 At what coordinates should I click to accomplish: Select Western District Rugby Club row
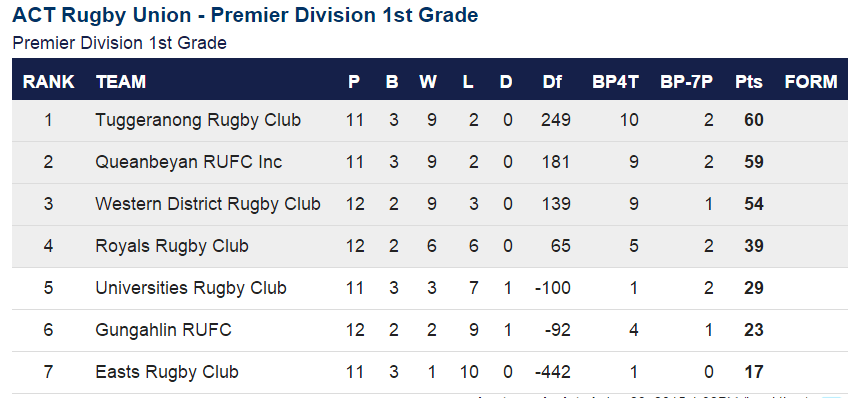click(x=430, y=204)
